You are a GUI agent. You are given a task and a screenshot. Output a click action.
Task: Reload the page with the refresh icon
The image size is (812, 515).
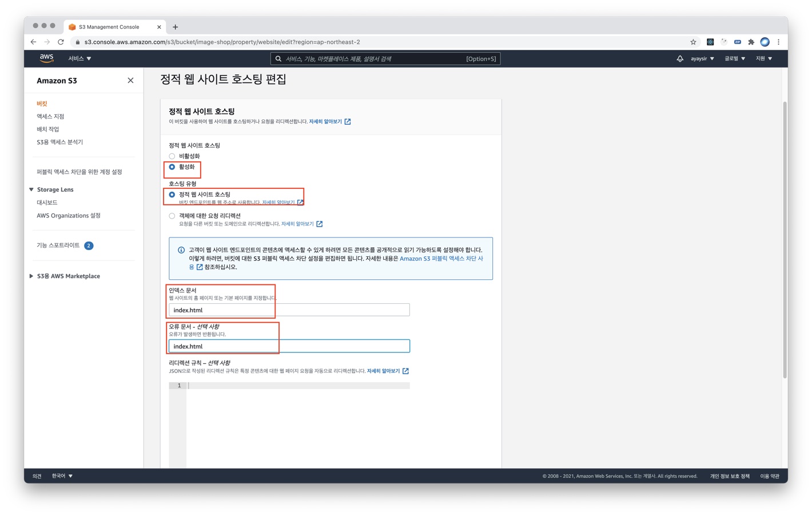click(61, 42)
